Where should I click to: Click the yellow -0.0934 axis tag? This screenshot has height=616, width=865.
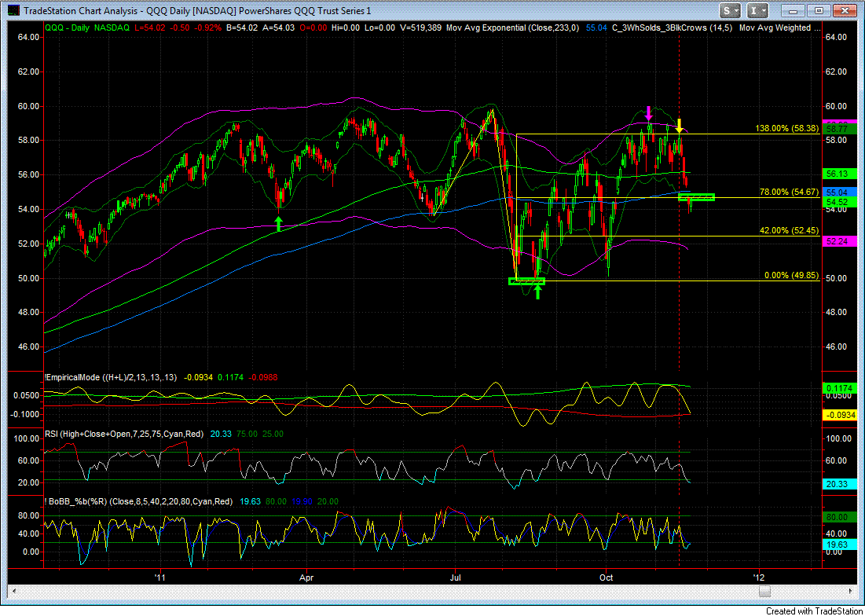(839, 415)
